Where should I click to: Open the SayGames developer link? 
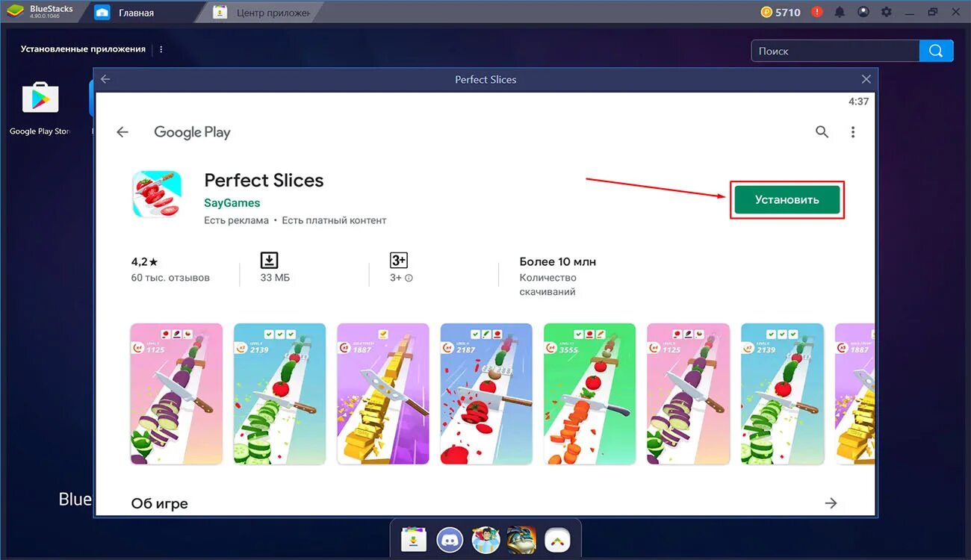coord(232,202)
